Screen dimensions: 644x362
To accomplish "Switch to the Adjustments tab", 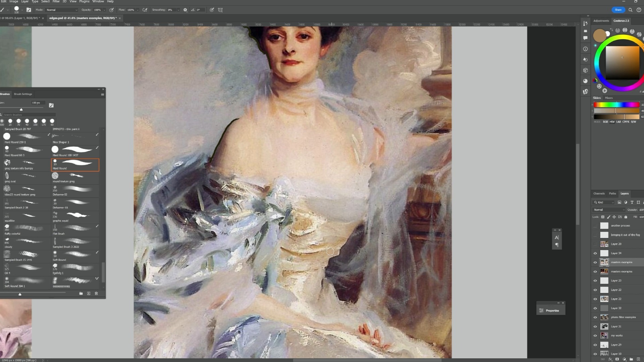I will 601,21.
